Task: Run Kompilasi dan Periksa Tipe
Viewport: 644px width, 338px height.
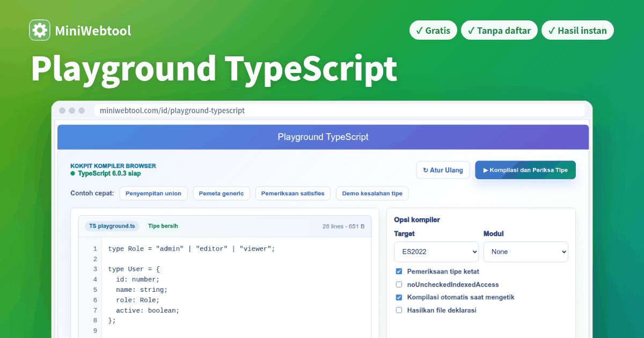Action: coord(525,170)
